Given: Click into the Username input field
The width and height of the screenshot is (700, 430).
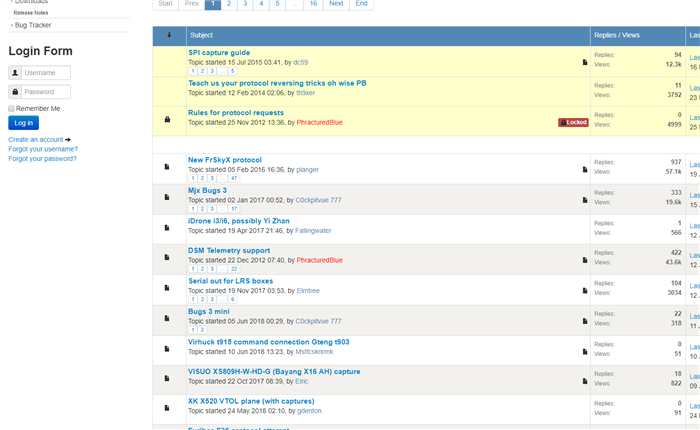Looking at the screenshot, I should point(46,72).
